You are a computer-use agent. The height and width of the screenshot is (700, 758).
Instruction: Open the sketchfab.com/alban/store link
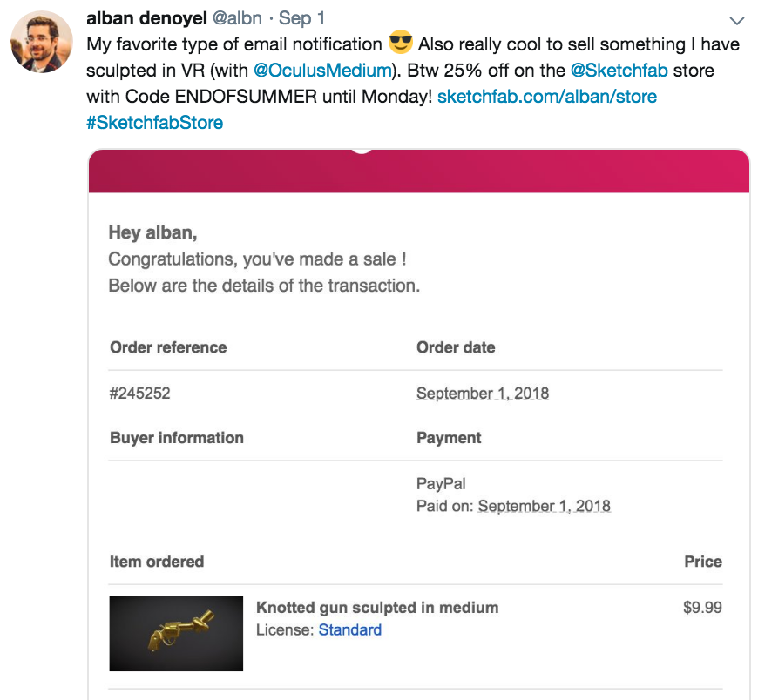pos(546,96)
